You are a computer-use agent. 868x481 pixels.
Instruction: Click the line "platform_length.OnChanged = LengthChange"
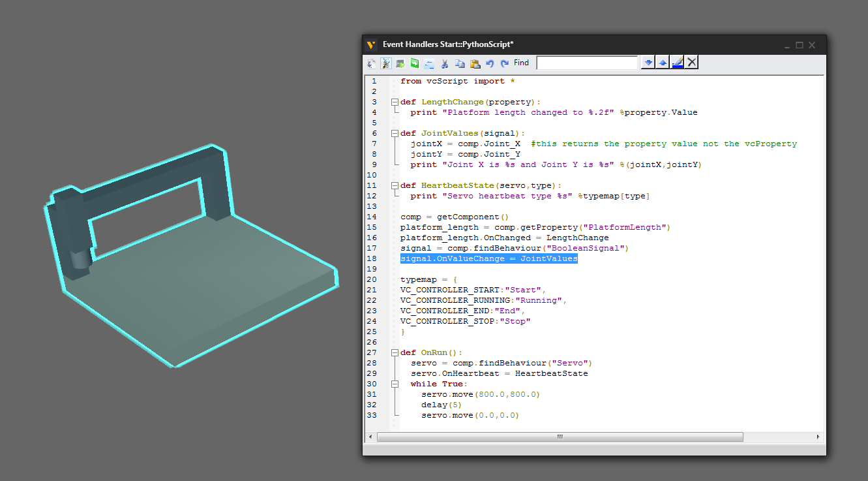pyautogui.click(x=505, y=238)
